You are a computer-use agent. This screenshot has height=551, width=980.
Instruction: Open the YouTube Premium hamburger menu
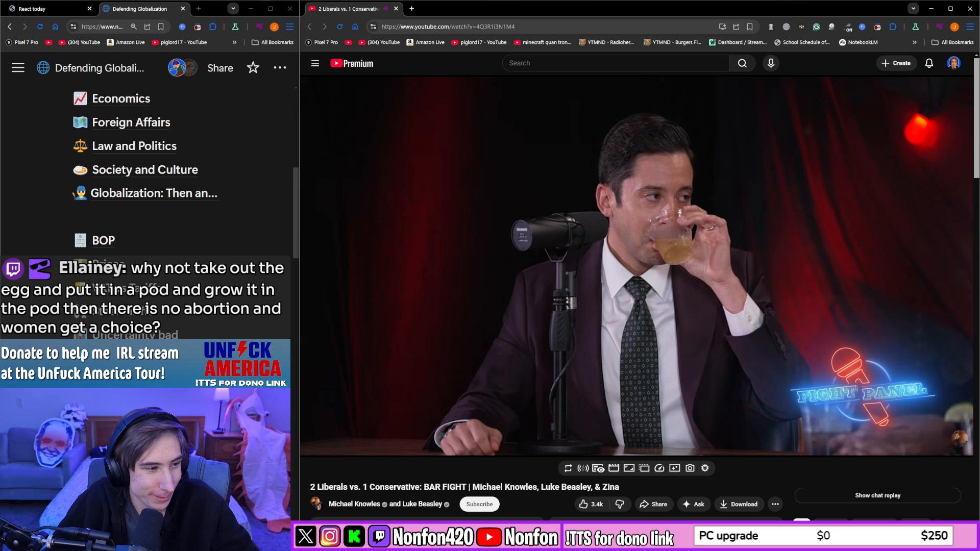point(315,63)
